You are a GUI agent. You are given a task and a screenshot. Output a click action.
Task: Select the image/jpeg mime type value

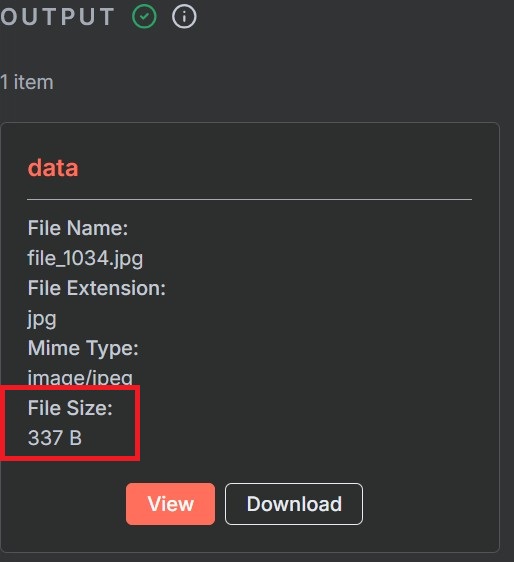tap(80, 378)
